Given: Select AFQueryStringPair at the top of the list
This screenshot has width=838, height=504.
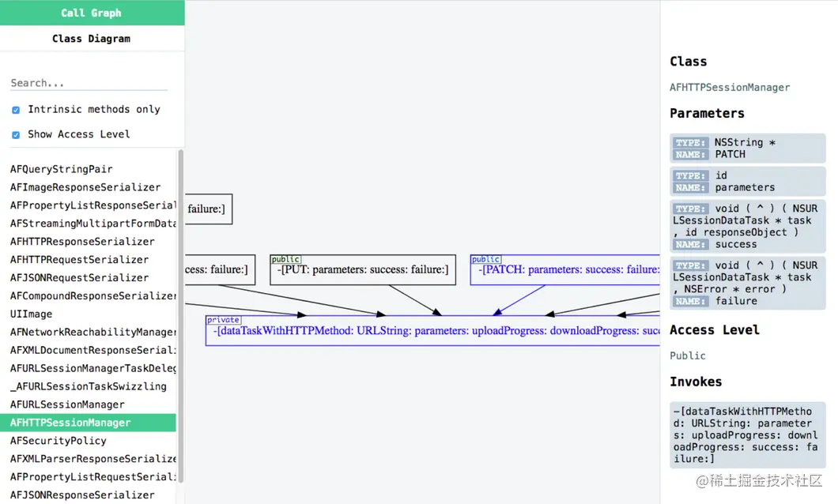Looking at the screenshot, I should (61, 169).
